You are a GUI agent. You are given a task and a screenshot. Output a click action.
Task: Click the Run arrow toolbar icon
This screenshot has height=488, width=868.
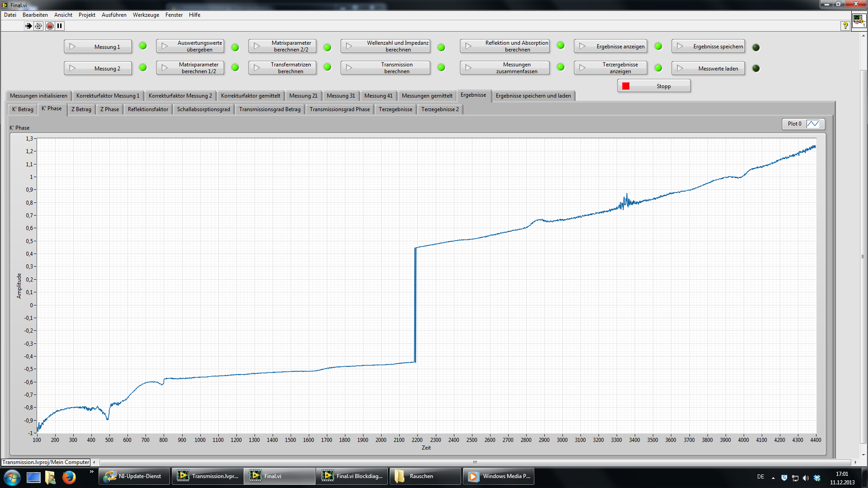[x=28, y=26]
